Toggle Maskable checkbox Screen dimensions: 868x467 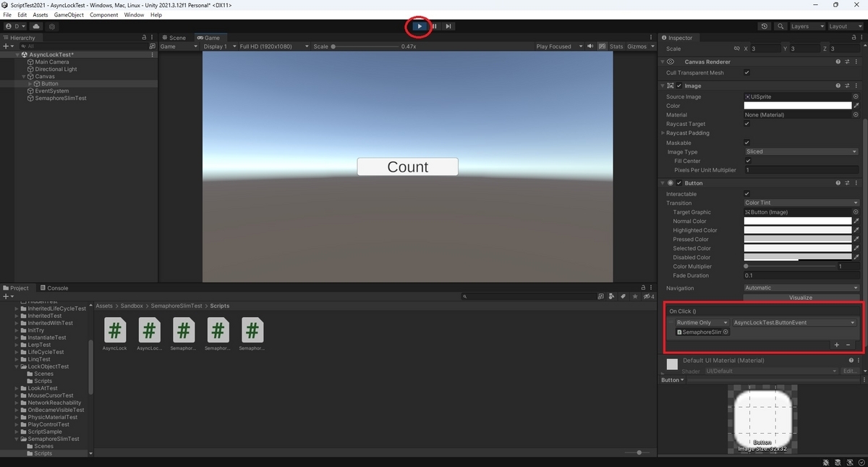(747, 143)
